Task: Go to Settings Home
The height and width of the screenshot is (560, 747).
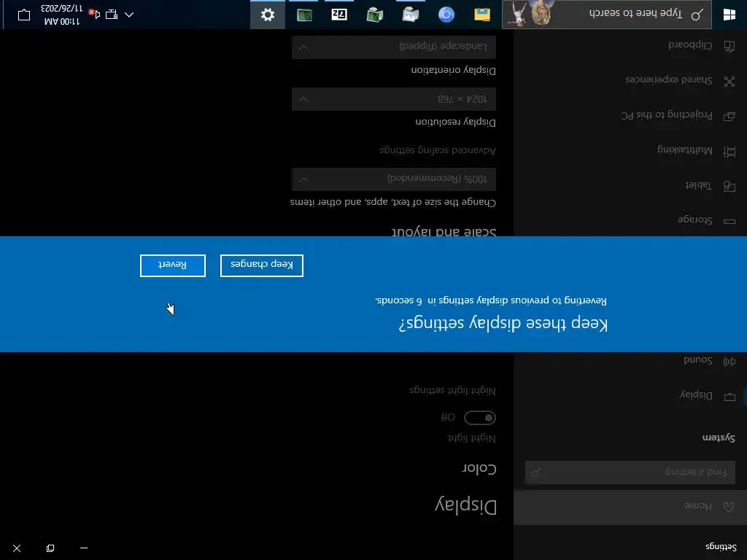Action: [630, 507]
